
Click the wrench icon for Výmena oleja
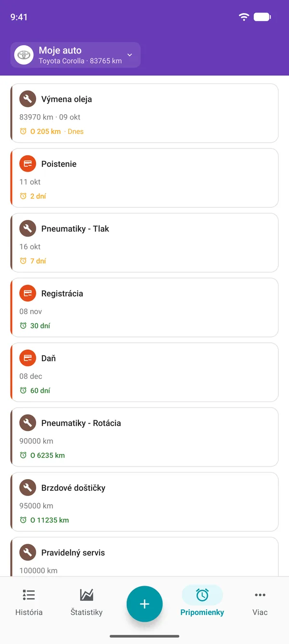[28, 99]
